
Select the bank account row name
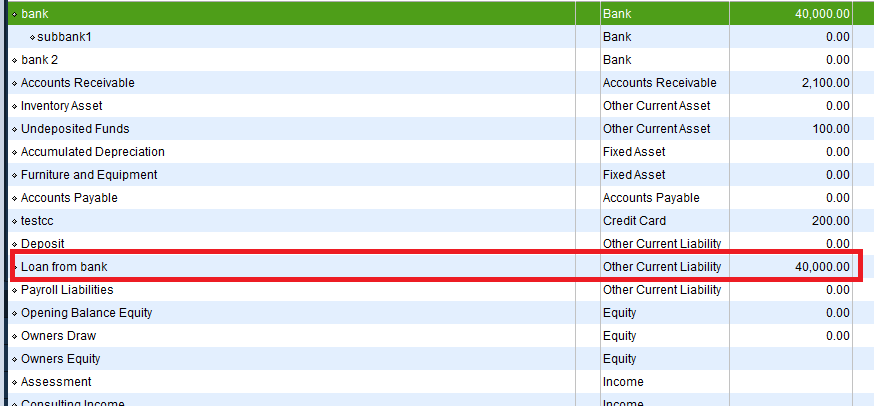coord(35,14)
